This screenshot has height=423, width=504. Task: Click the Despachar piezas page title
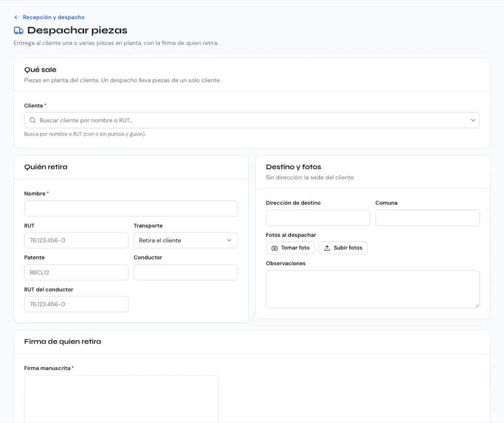[77, 31]
